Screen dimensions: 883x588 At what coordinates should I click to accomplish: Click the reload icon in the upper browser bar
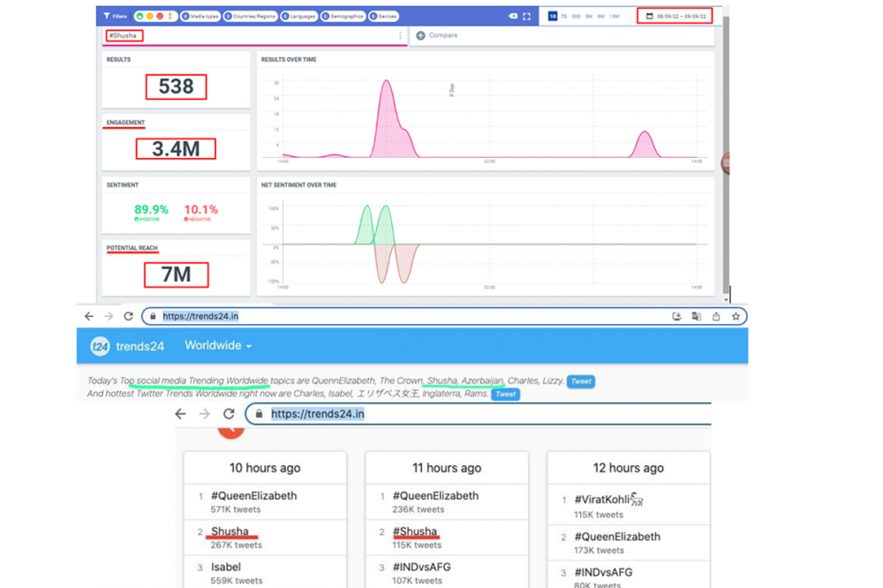(128, 316)
